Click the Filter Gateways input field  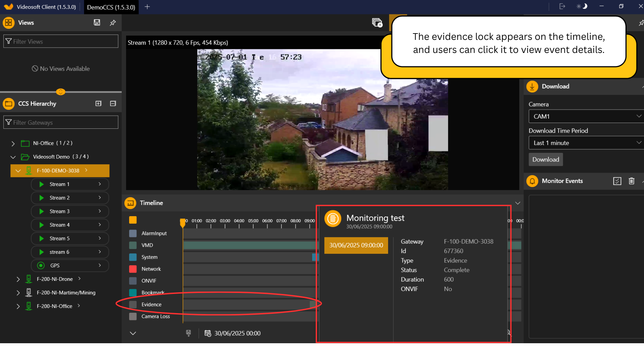click(61, 122)
